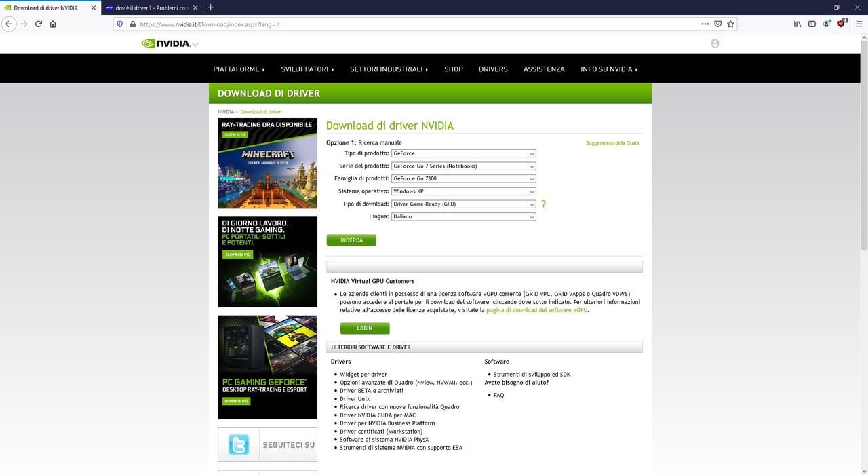The width and height of the screenshot is (868, 475).
Task: Close the 'dov'è il driver?' tab
Action: (x=195, y=7)
